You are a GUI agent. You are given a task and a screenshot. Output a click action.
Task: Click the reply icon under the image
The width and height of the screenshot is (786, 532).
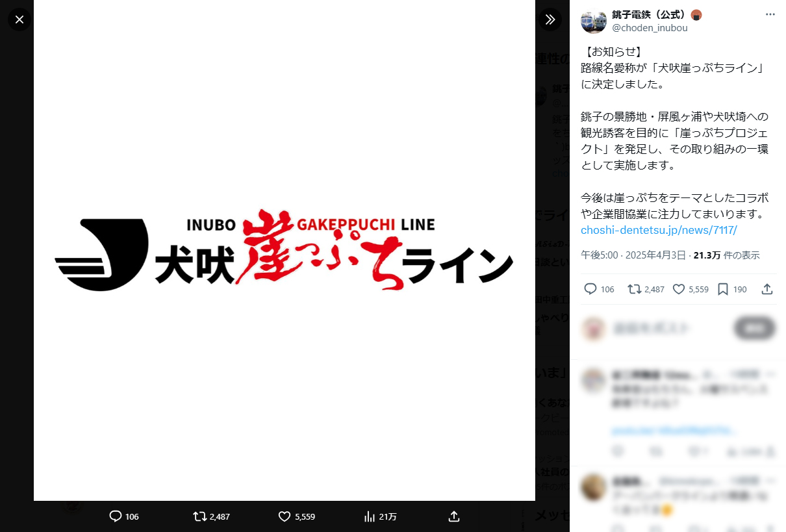116,516
